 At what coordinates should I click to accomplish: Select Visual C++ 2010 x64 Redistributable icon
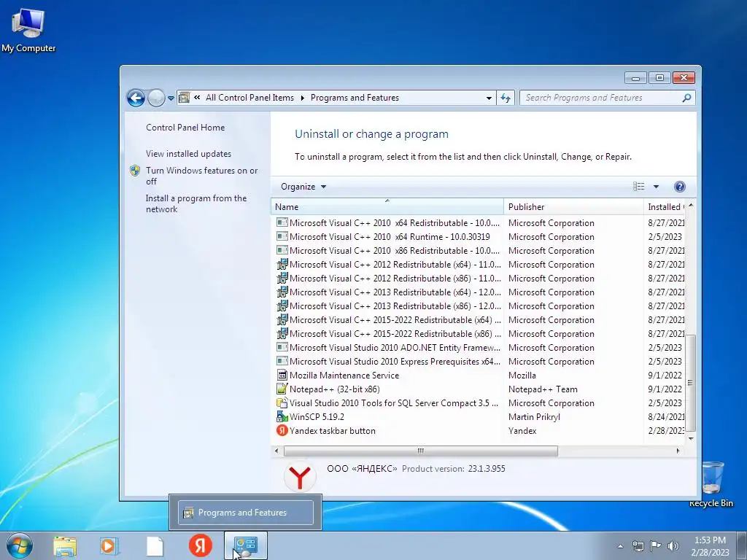(x=282, y=222)
